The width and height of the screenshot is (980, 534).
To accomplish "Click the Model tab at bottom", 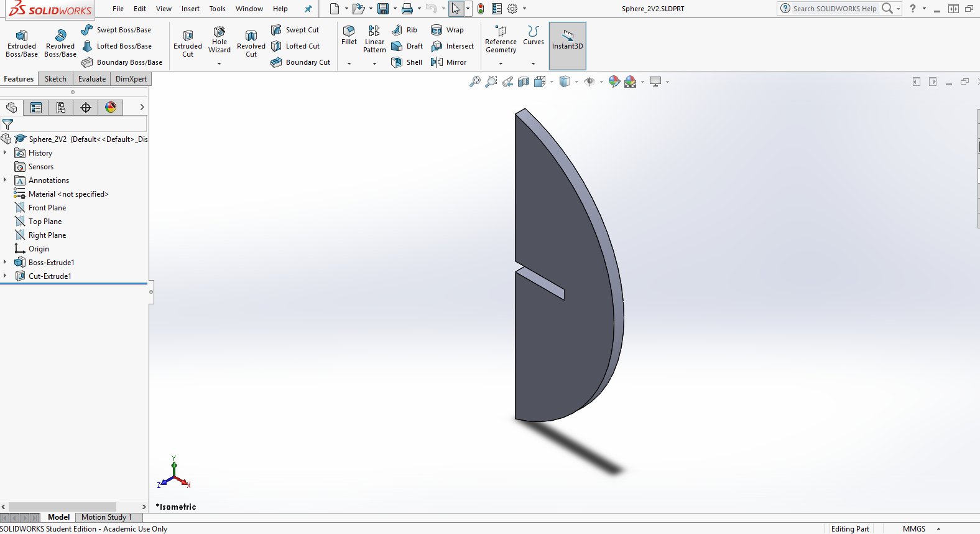I will click(58, 517).
